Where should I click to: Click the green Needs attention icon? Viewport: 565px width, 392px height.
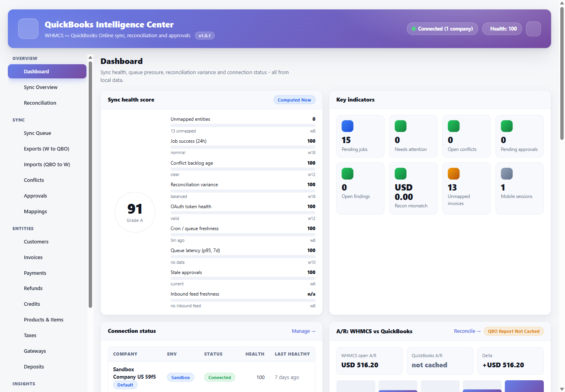point(401,126)
